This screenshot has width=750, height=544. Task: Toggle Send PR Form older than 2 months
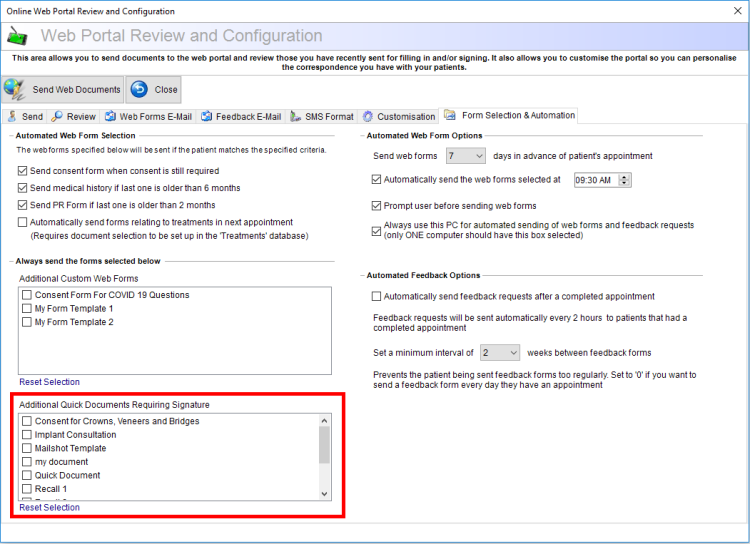coord(22,205)
